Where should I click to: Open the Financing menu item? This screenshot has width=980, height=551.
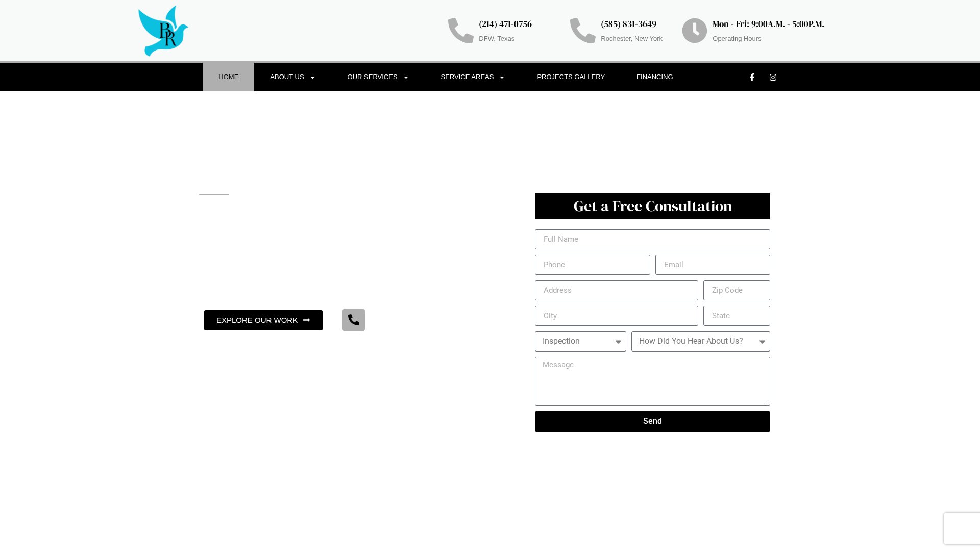pos(654,77)
